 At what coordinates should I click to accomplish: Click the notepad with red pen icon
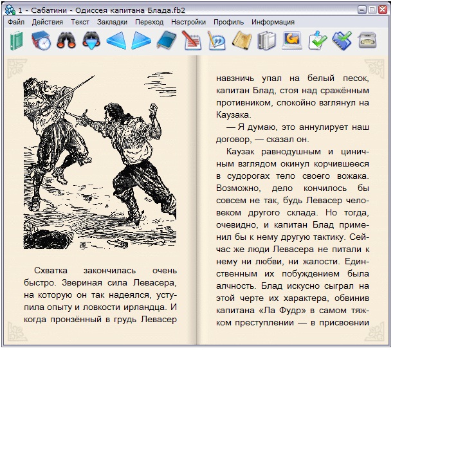pos(192,41)
